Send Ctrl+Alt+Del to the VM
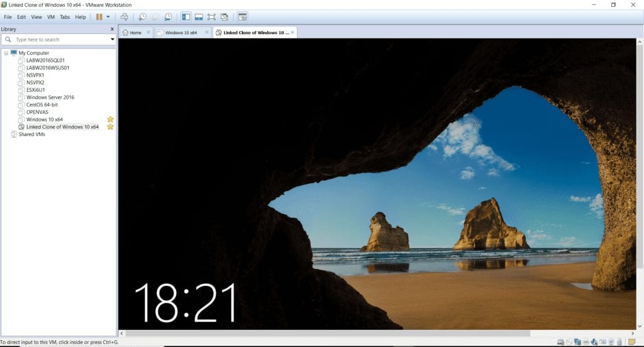Image resolution: width=644 pixels, height=347 pixels. (124, 17)
